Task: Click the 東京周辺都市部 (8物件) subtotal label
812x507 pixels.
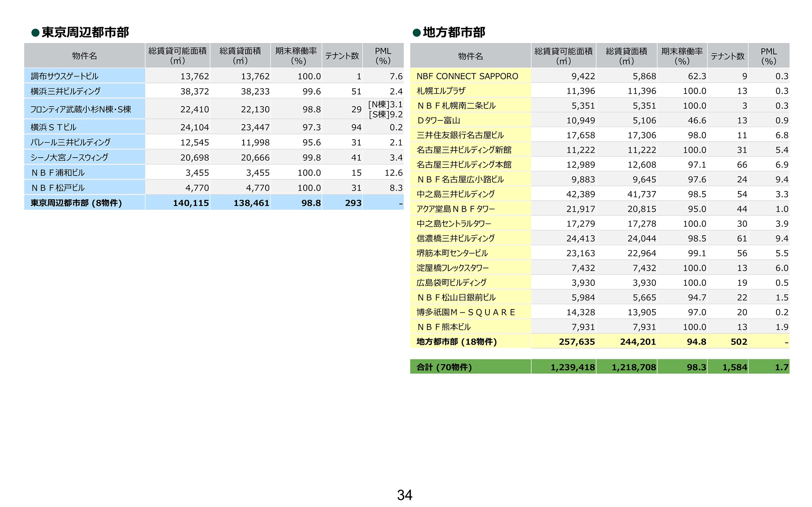Action: pos(76,203)
